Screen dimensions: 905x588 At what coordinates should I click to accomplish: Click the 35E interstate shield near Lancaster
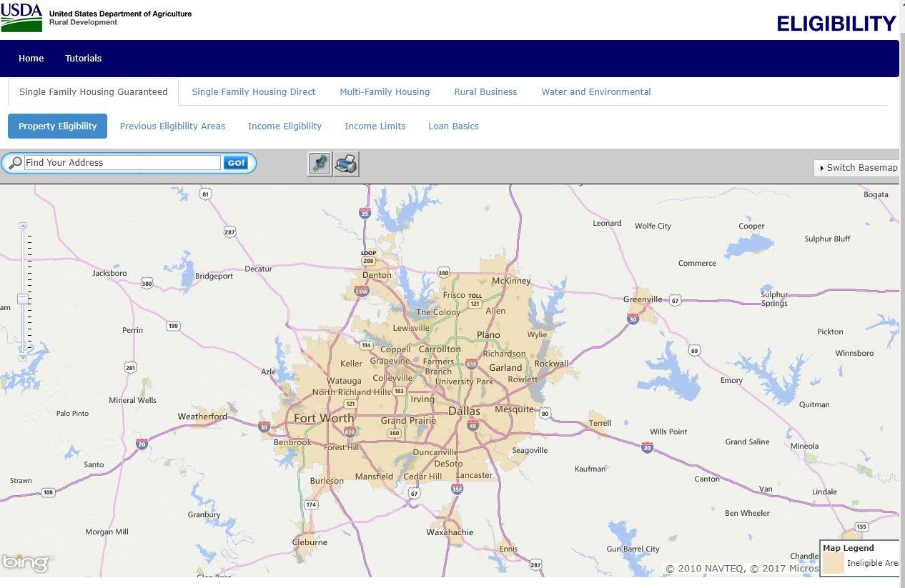tap(457, 489)
